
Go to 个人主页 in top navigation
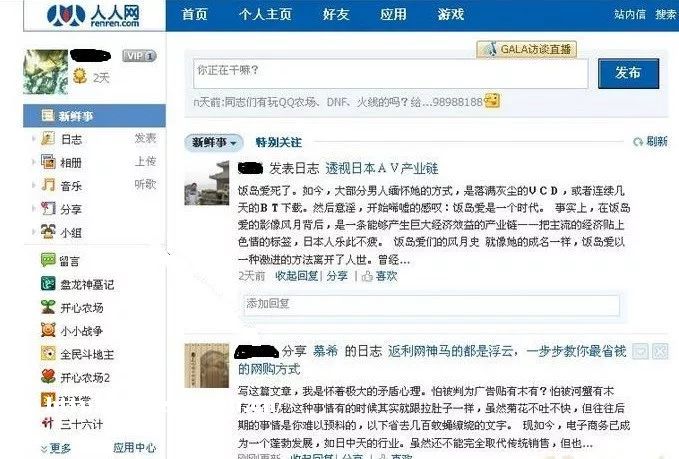[265, 14]
